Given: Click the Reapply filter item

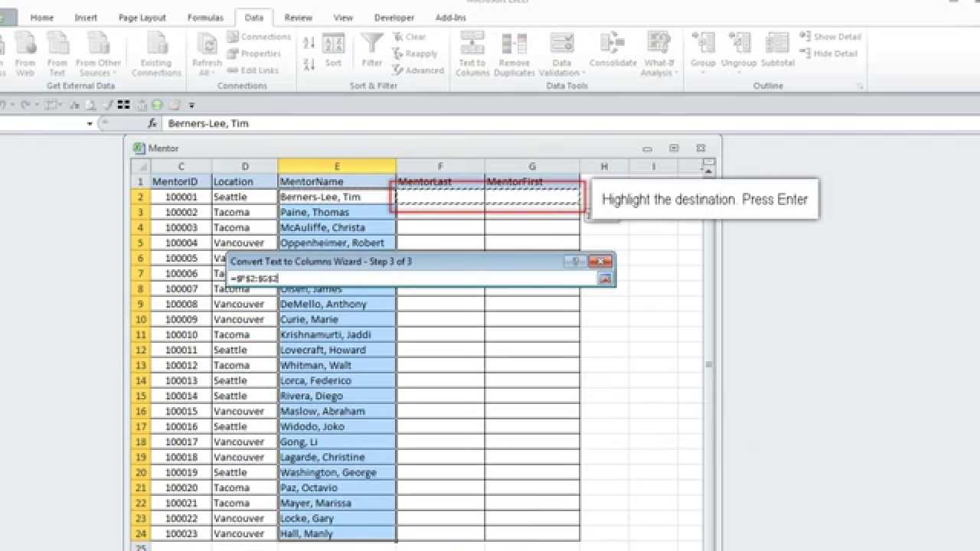Looking at the screenshot, I should (415, 54).
